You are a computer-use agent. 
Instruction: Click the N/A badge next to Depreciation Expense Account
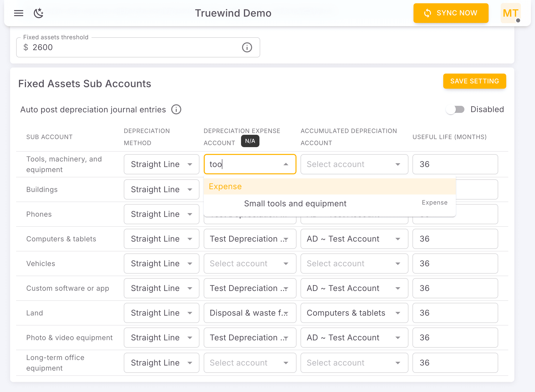point(250,141)
